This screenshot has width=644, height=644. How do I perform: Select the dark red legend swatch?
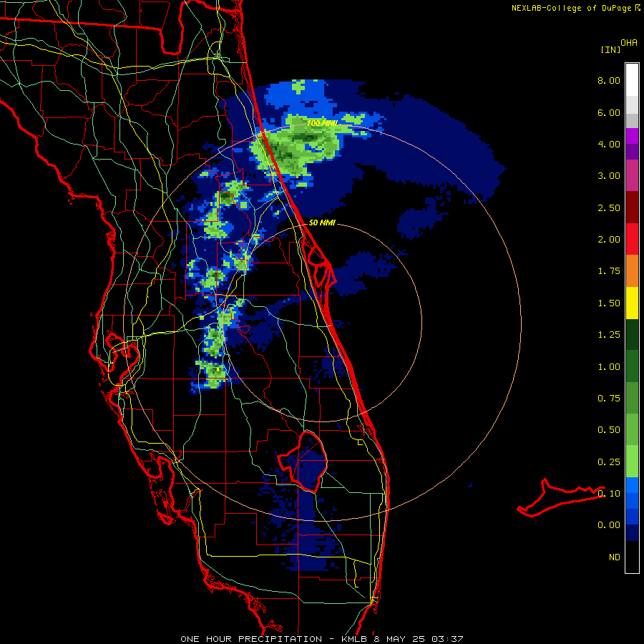pyautogui.click(x=632, y=208)
